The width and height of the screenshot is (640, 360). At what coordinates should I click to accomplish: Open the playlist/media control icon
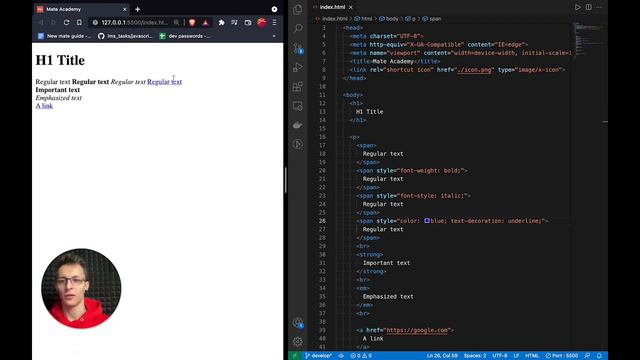234,22
